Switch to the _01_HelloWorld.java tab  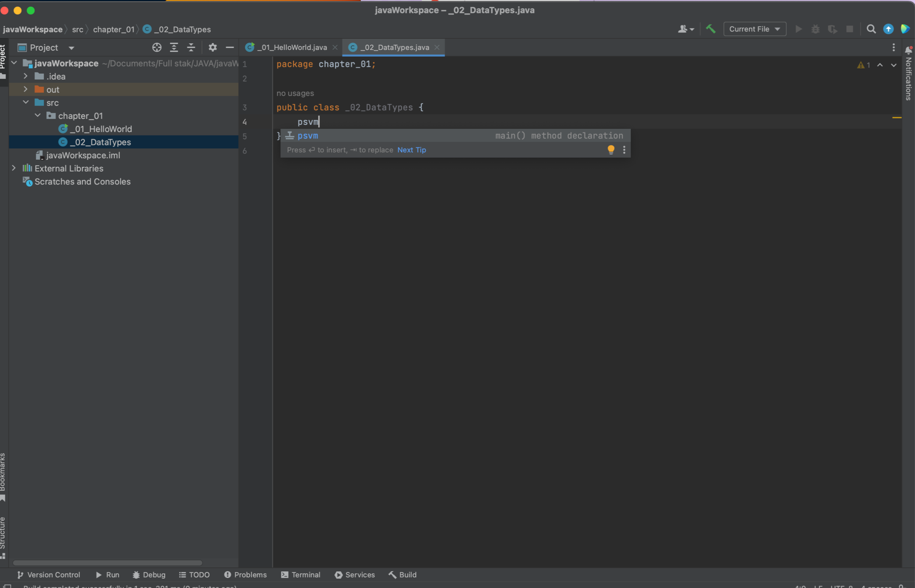click(x=292, y=47)
